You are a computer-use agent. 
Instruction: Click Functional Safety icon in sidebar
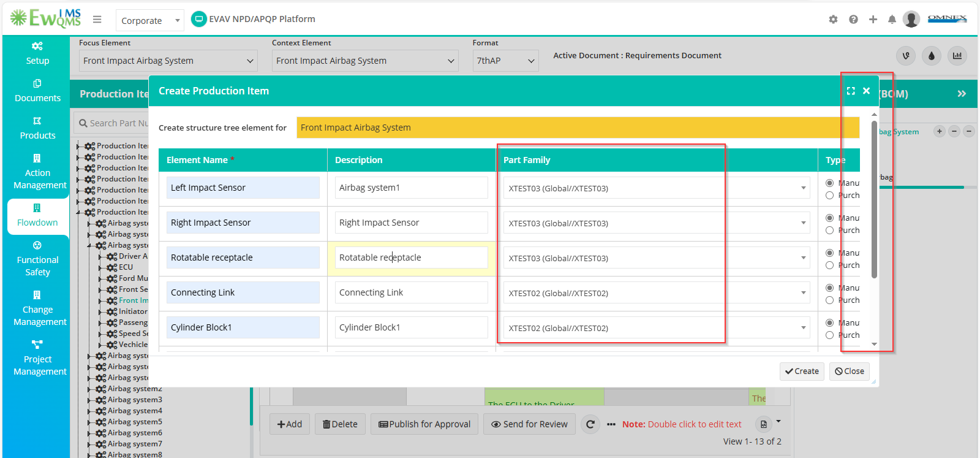click(37, 245)
